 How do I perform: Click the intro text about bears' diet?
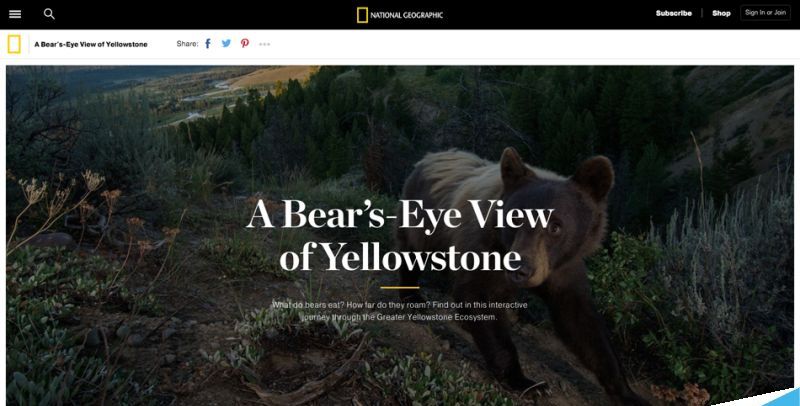(399, 311)
